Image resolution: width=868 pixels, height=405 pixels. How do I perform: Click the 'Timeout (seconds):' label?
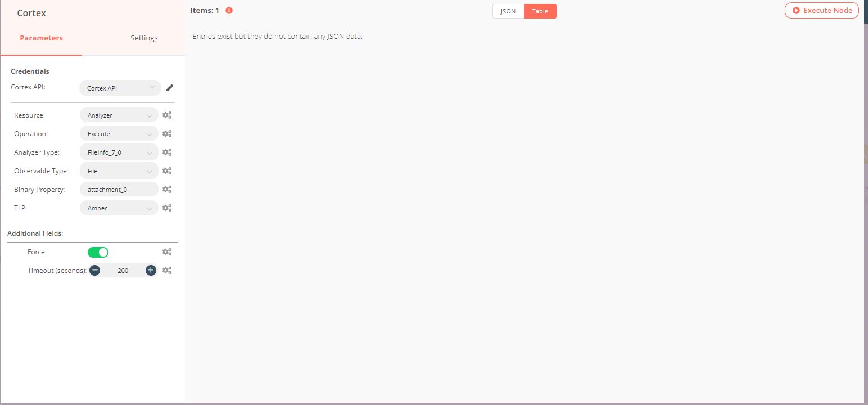(x=57, y=271)
